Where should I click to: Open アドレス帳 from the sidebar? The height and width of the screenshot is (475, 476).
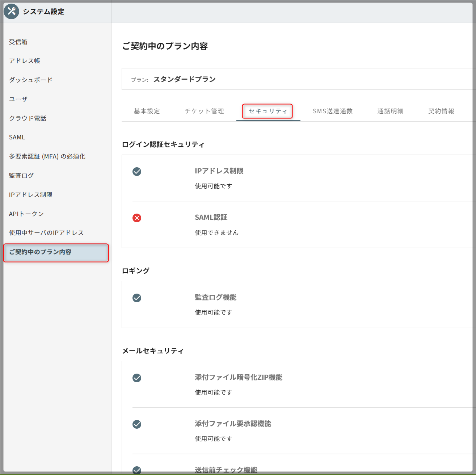coord(25,61)
